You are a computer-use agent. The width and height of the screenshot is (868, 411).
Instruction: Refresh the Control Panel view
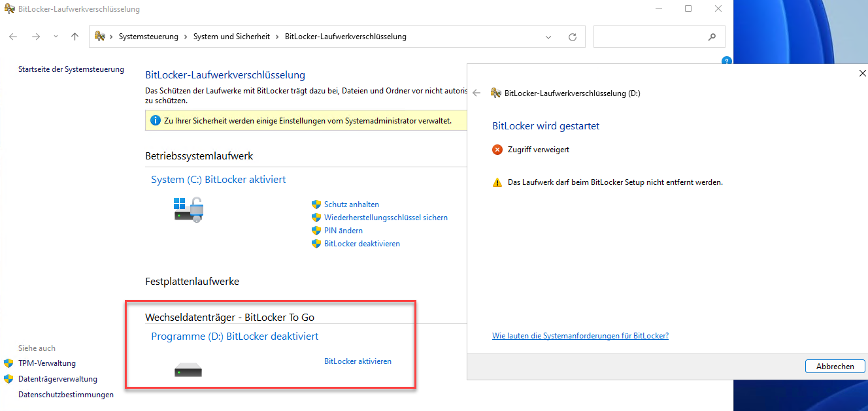pyautogui.click(x=573, y=37)
